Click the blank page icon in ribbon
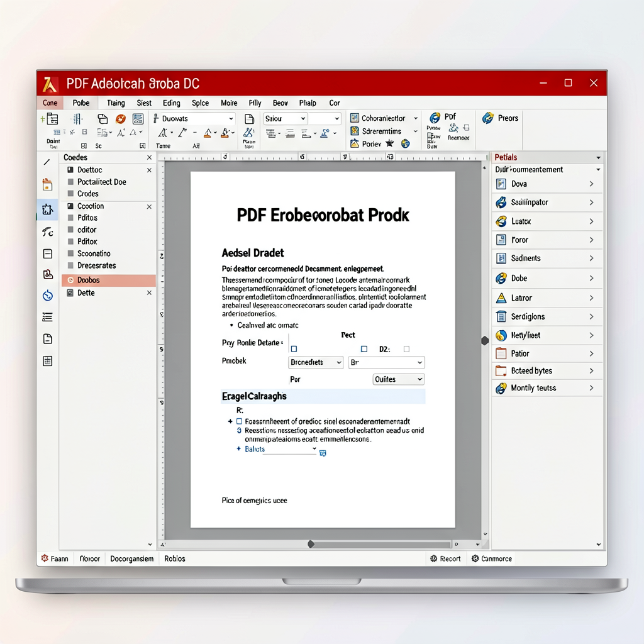Image resolution: width=644 pixels, height=644 pixels. (x=249, y=119)
